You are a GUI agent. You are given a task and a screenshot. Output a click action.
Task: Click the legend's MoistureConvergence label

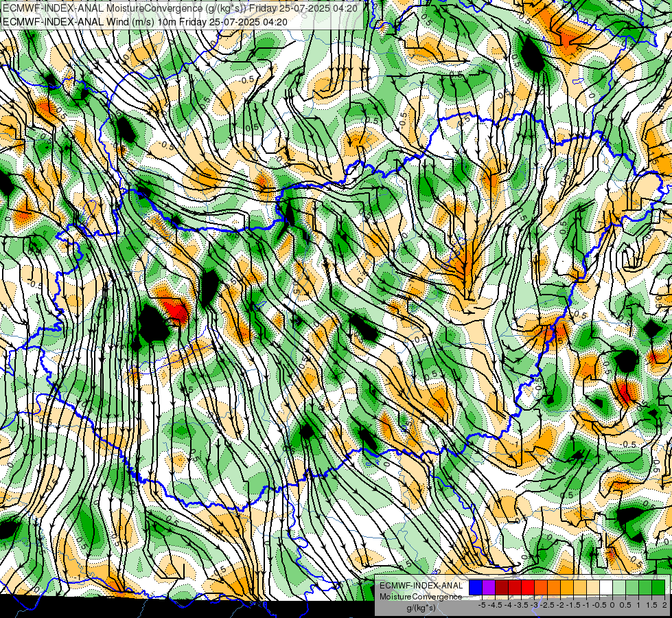point(421,597)
